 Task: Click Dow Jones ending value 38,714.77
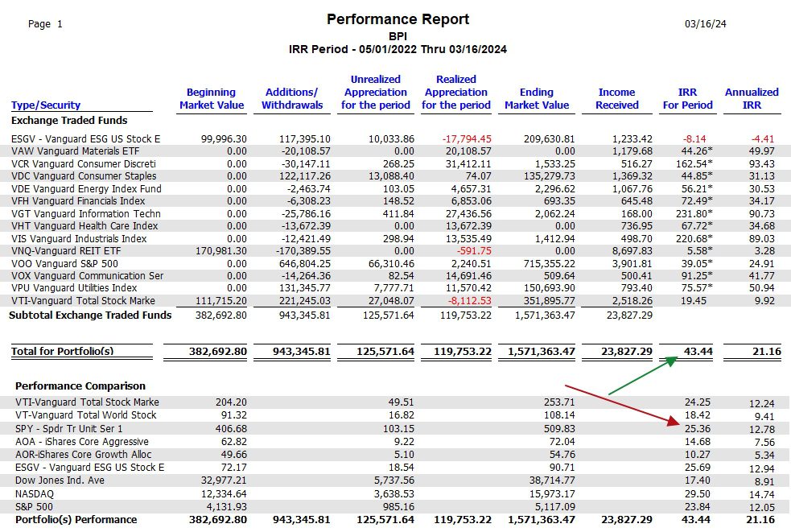click(x=552, y=480)
